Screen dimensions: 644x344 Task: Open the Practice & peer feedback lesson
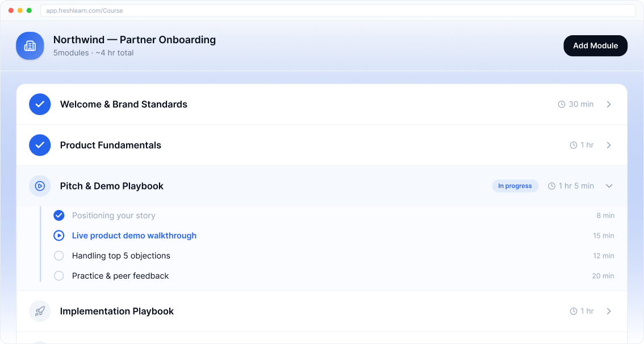point(120,276)
